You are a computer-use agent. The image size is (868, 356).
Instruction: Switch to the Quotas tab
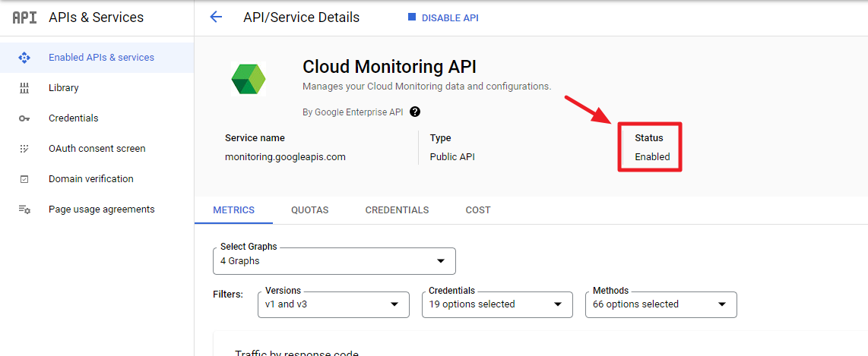coord(309,210)
